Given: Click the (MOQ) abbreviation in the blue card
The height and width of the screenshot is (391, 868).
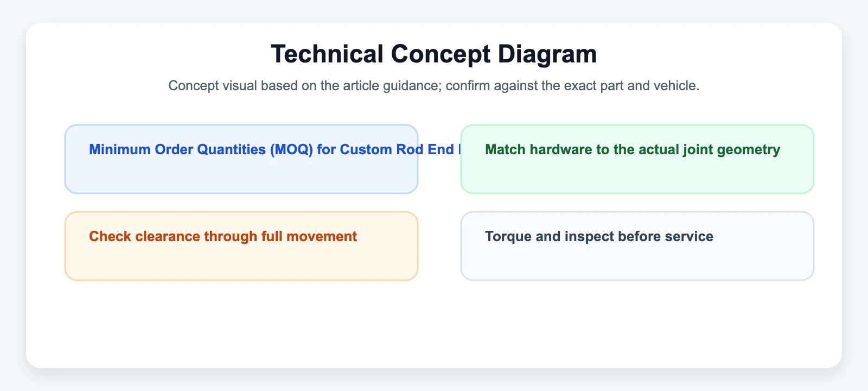Looking at the screenshot, I should click(292, 150).
